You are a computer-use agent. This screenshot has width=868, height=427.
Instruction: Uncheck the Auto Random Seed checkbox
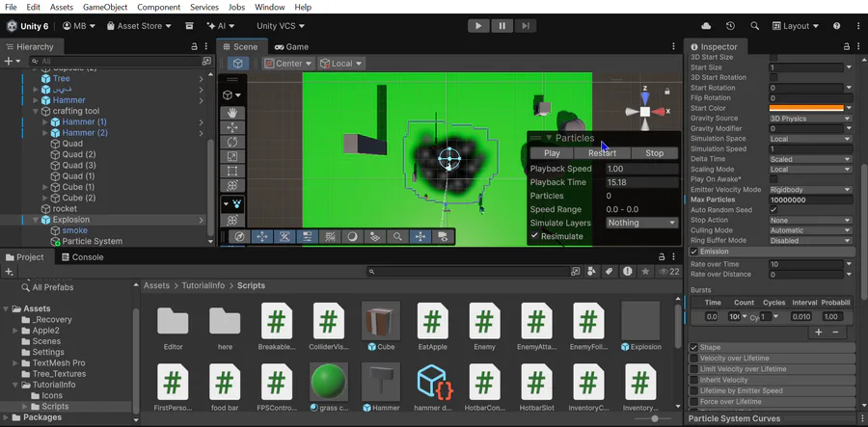click(773, 209)
